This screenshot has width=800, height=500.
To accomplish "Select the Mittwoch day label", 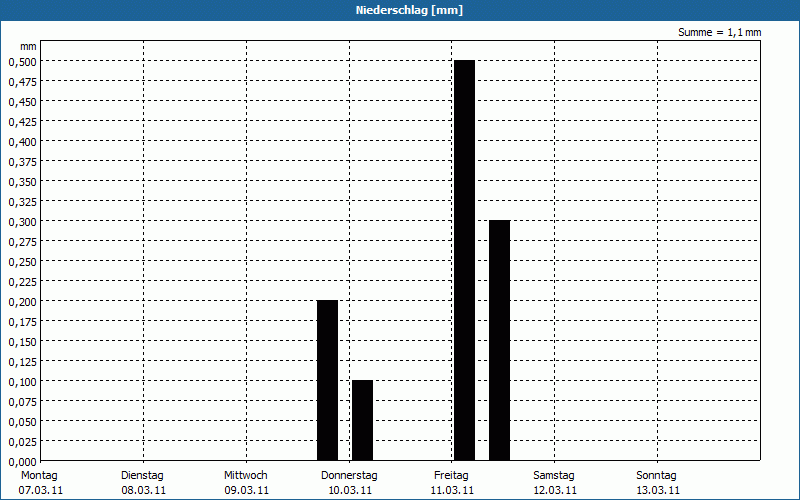I will tap(245, 476).
